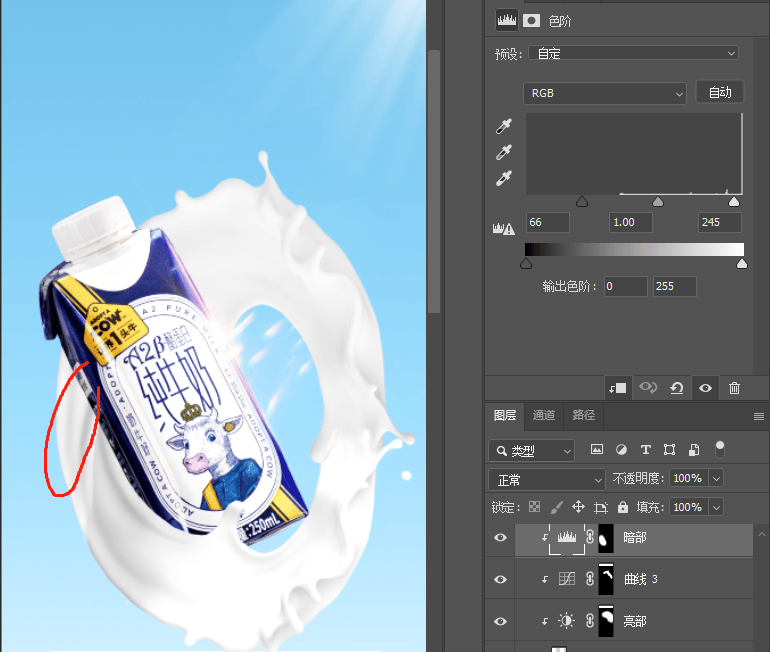Switch to the 图层 tab
This screenshot has height=652, width=770.
pos(504,415)
